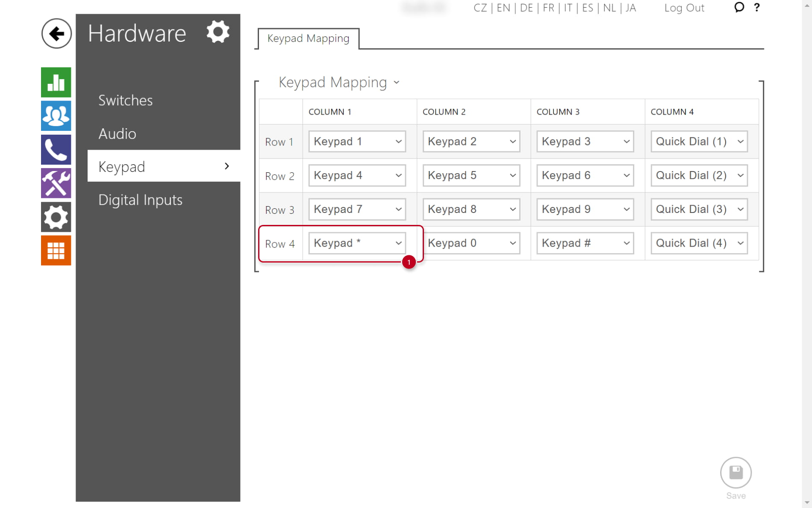Switch language to ES
Image resolution: width=812 pixels, height=508 pixels.
click(588, 8)
